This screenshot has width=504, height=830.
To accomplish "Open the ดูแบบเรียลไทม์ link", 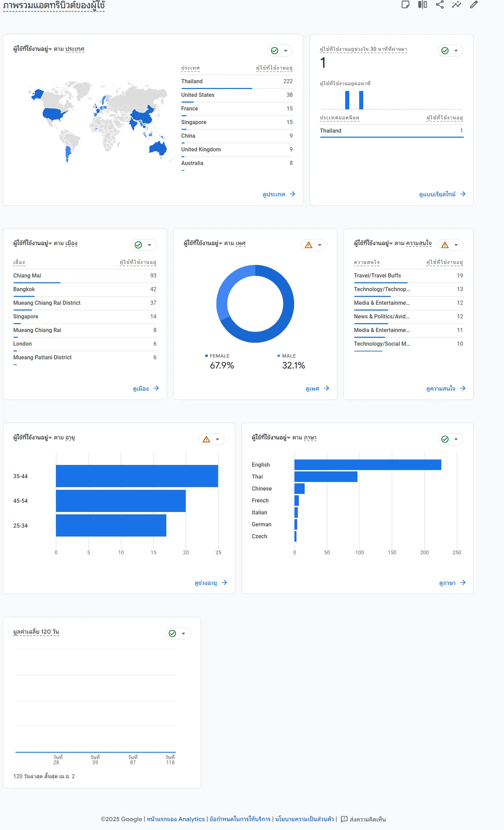I will point(442,194).
